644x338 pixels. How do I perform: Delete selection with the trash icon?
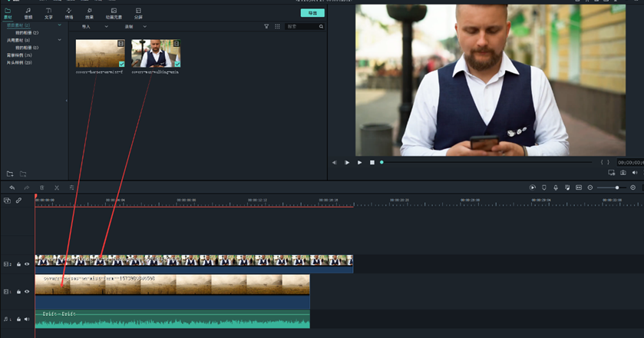[x=41, y=187]
